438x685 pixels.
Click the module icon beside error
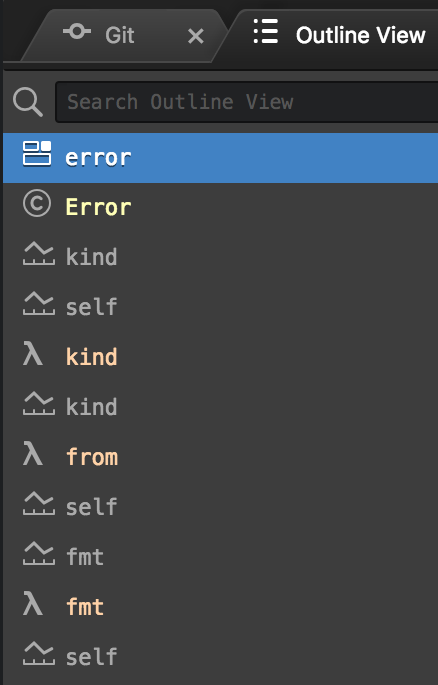pos(37,153)
